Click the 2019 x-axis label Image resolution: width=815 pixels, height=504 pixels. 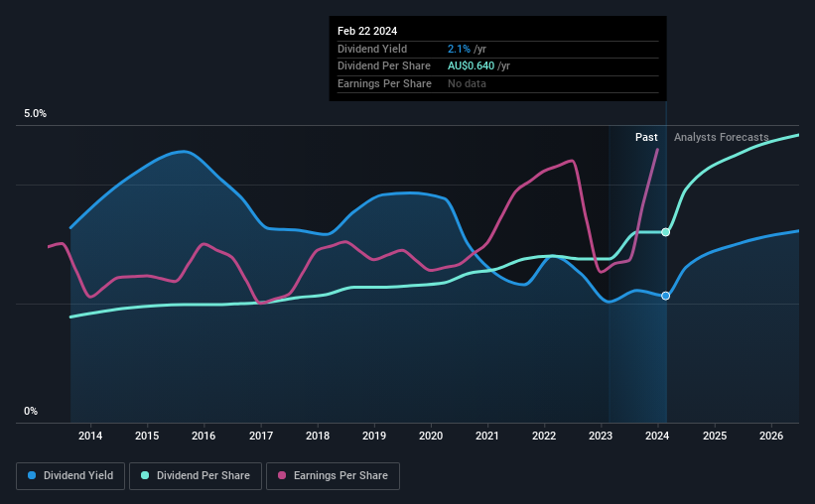(x=374, y=436)
